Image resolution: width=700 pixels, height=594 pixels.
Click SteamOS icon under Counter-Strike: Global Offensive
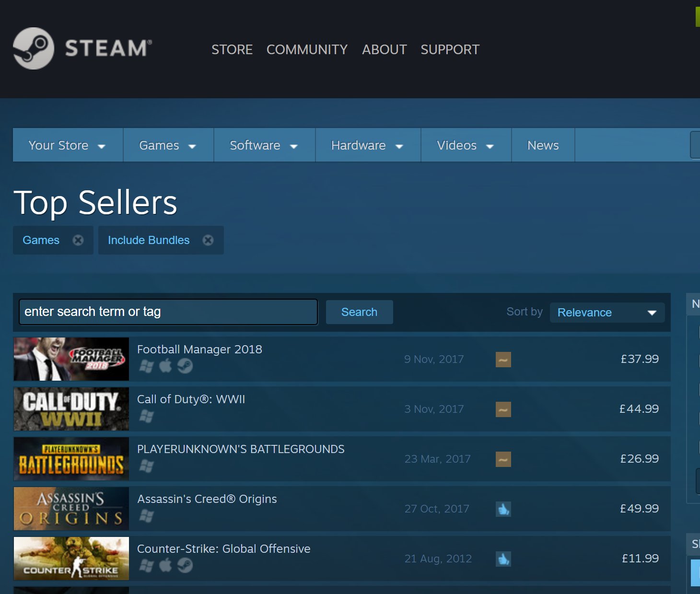(185, 566)
